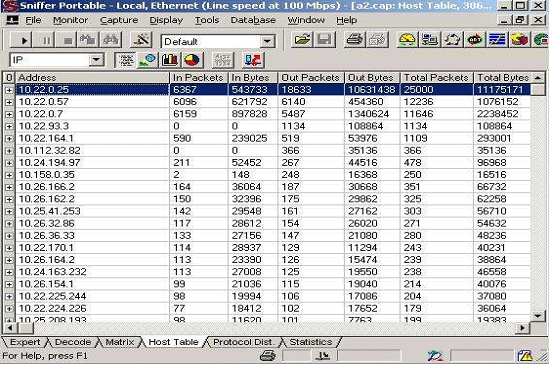Image resolution: width=549 pixels, height=365 pixels.
Task: Open file with the folder icon
Action: click(302, 40)
